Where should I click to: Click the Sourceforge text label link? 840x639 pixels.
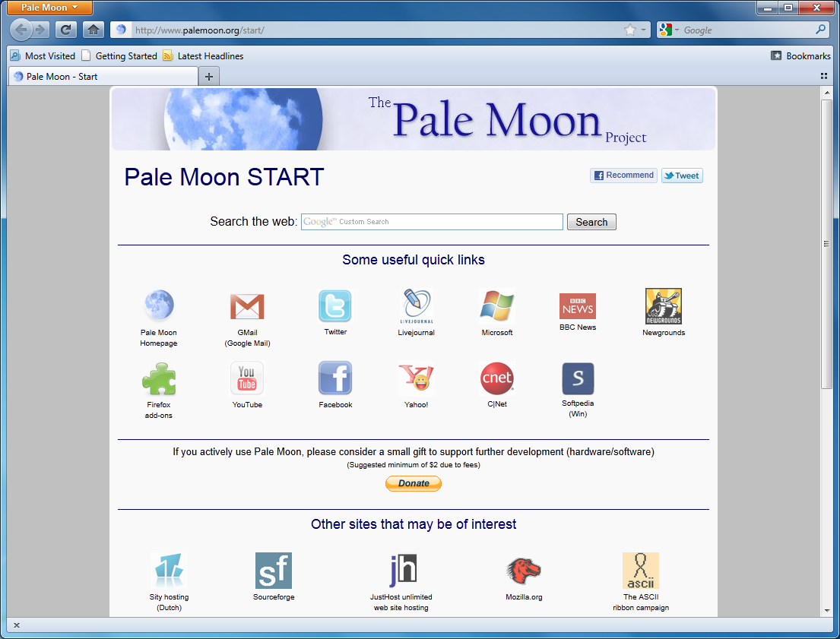coord(274,597)
